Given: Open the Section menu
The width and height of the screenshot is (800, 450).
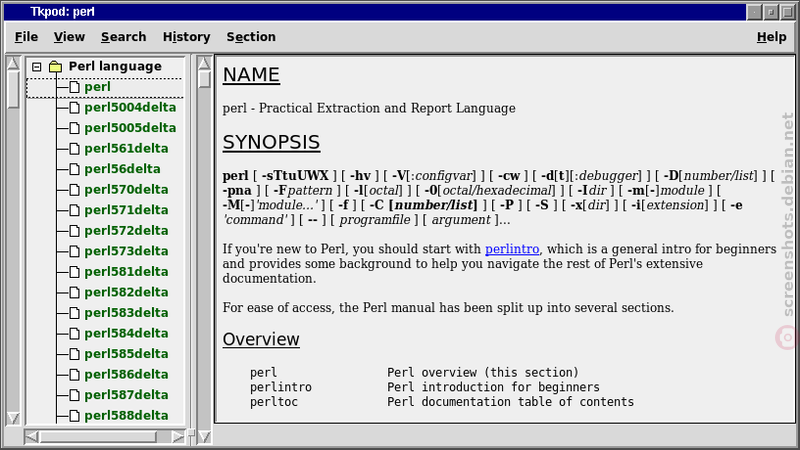Looking at the screenshot, I should point(251,37).
